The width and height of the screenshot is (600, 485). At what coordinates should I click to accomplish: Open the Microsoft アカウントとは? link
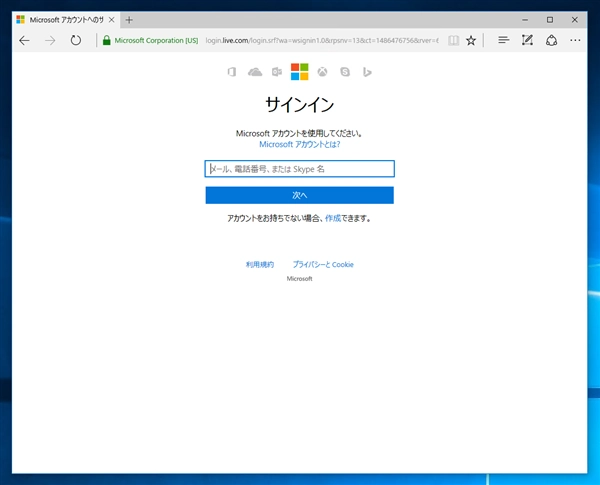coord(300,144)
